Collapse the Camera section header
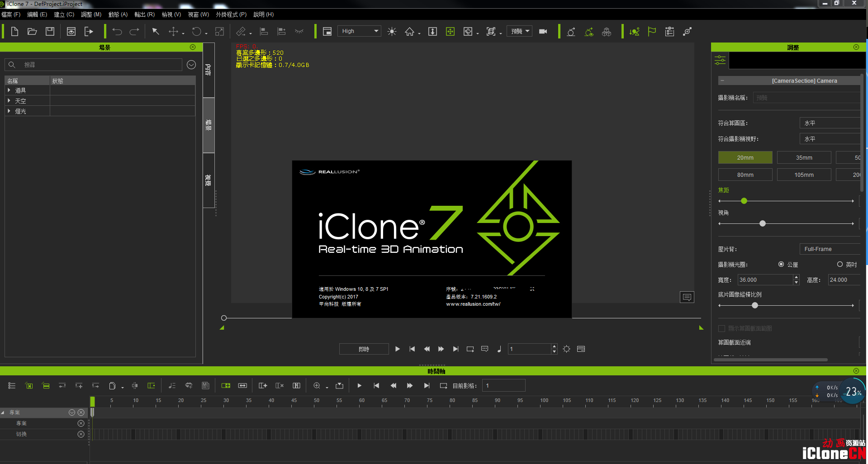 click(722, 80)
